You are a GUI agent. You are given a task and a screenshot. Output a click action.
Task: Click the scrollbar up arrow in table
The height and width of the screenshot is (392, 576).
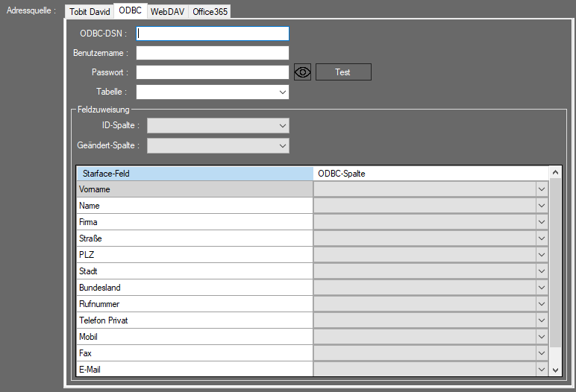click(555, 173)
